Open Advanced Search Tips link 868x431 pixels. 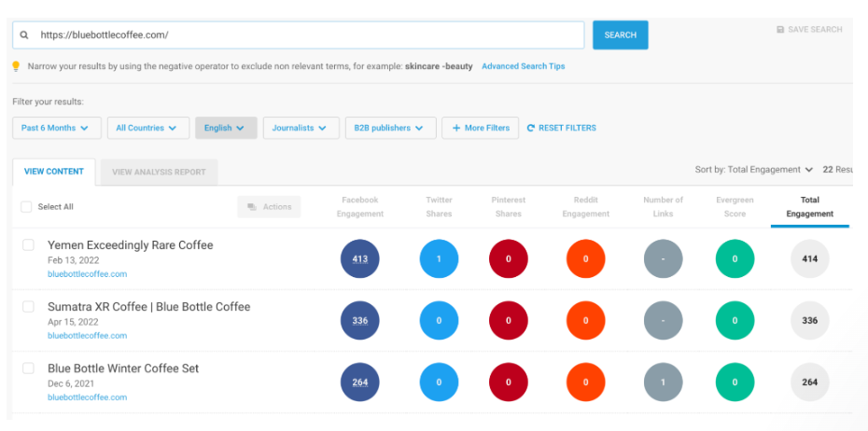click(523, 66)
